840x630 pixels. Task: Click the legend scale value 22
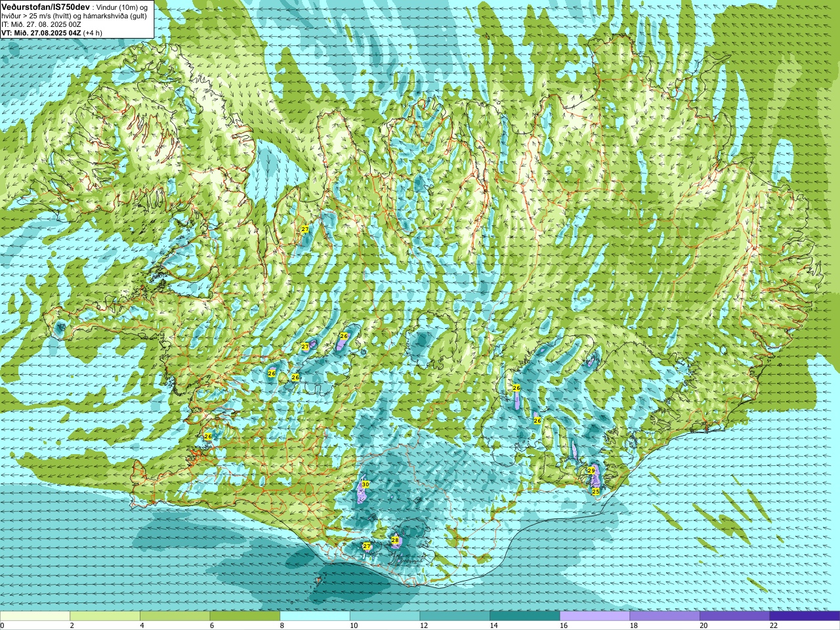774,625
